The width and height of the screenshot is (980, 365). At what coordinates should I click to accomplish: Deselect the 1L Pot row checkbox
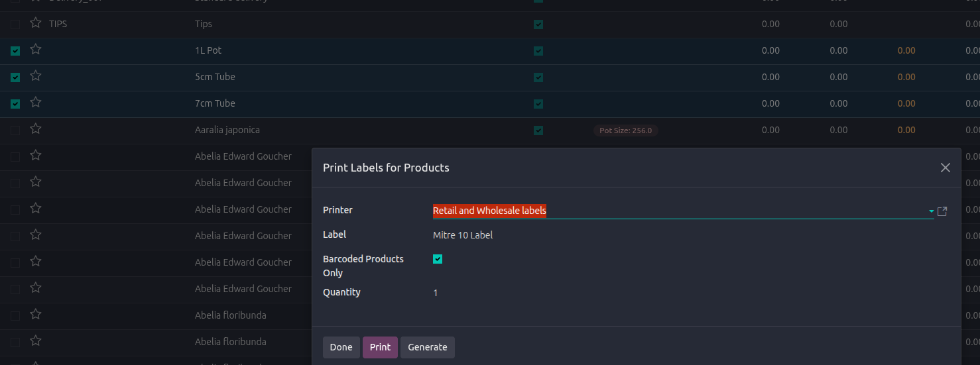(15, 51)
